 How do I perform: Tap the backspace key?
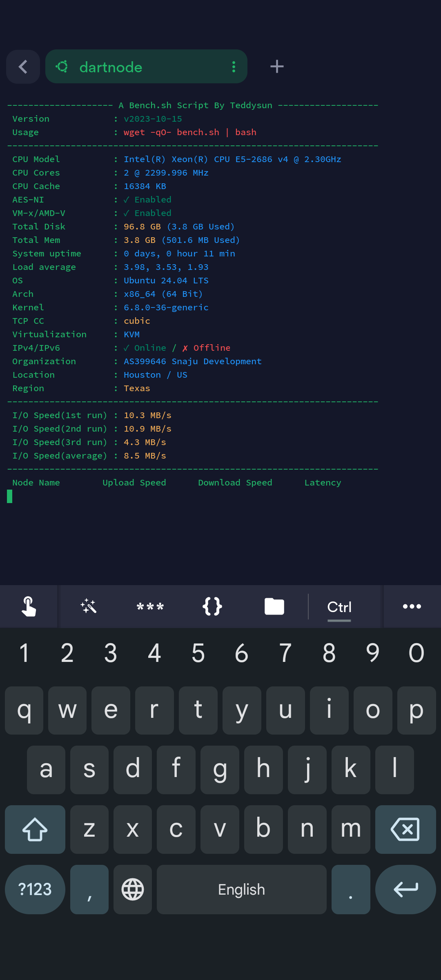click(405, 829)
